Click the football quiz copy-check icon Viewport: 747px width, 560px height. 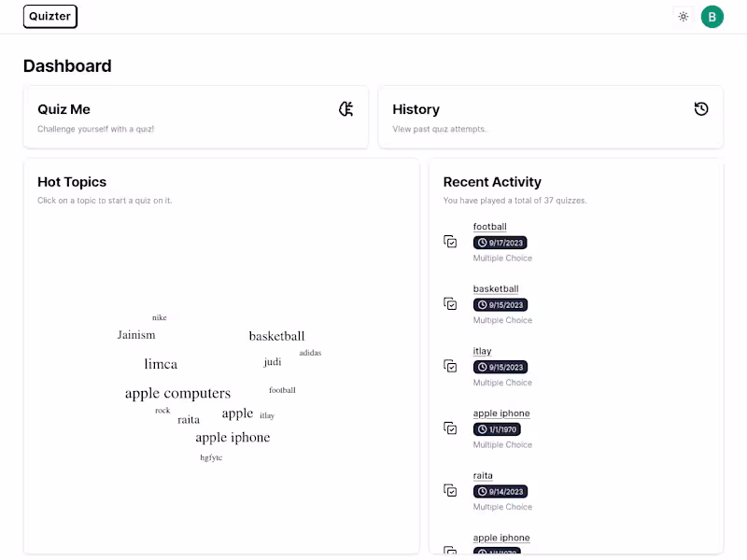(450, 242)
